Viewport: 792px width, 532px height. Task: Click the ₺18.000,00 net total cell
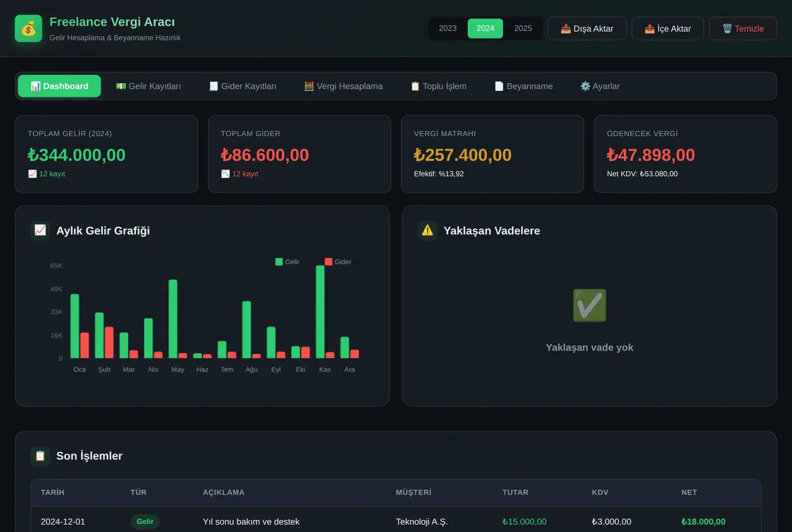tap(704, 521)
